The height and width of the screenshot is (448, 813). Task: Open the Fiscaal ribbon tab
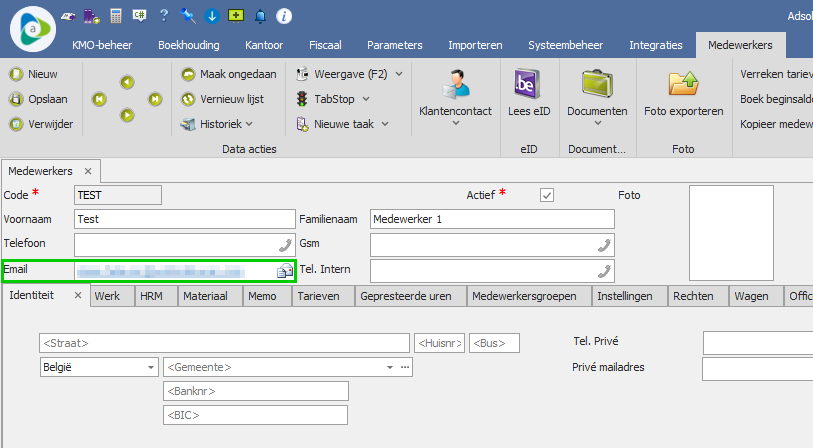coord(325,45)
